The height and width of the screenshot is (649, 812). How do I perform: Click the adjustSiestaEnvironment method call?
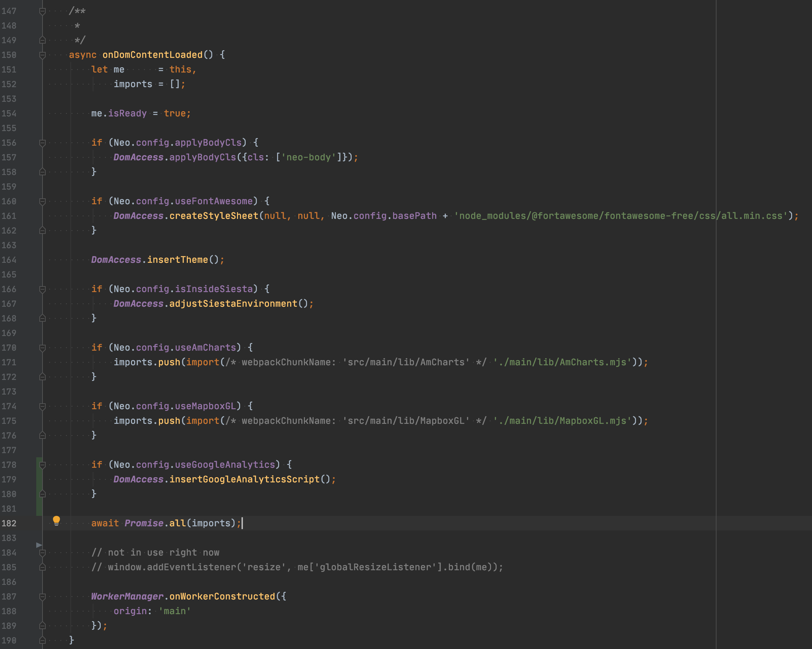tap(233, 304)
